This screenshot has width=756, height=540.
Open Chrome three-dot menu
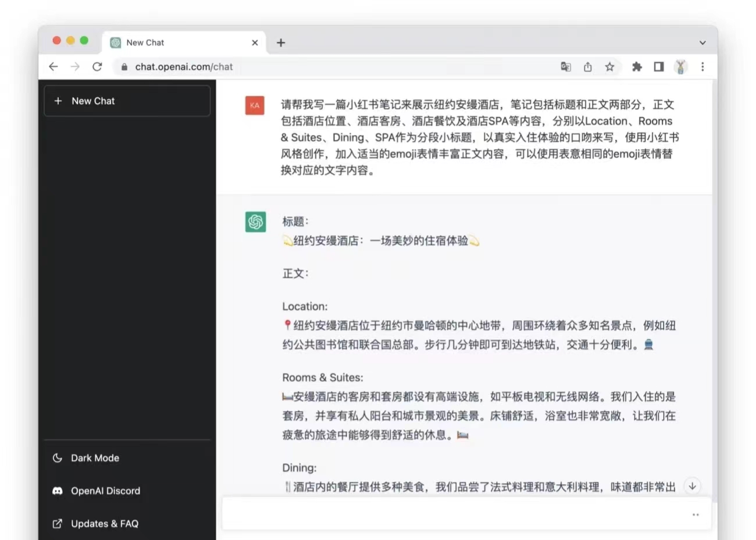pos(702,67)
